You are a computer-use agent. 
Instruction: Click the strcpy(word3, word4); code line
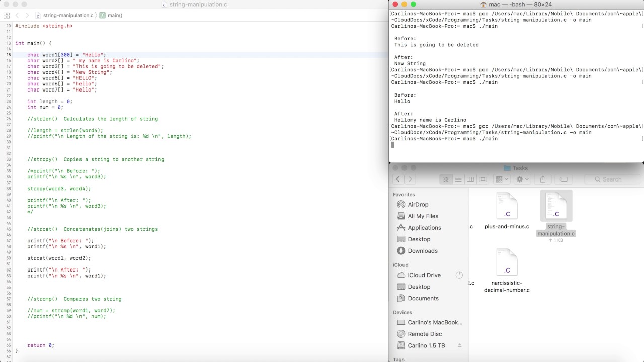(59, 189)
